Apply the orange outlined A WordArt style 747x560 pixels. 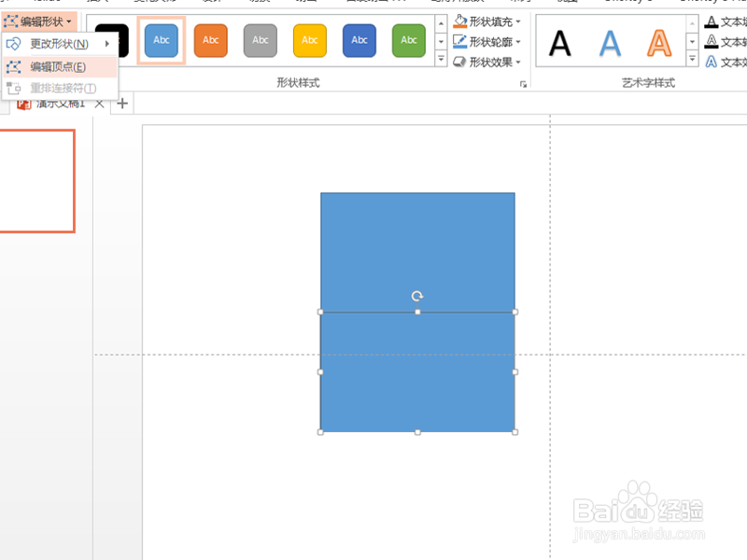tap(659, 43)
